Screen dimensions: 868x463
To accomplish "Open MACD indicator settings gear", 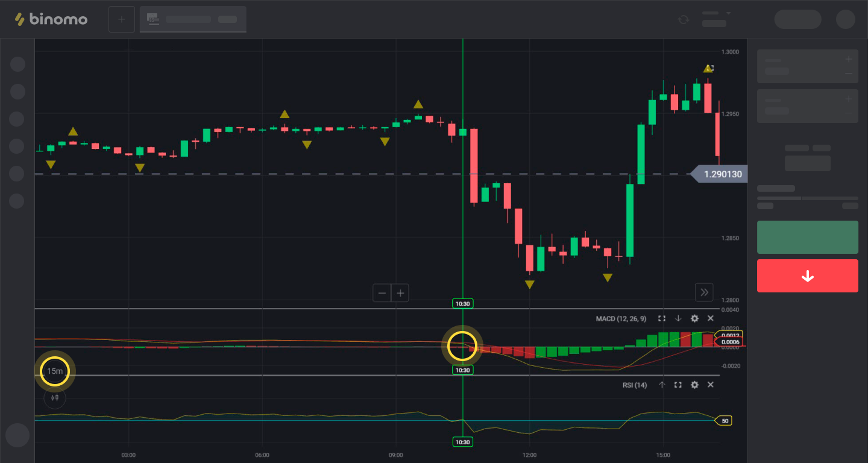I will [x=694, y=318].
